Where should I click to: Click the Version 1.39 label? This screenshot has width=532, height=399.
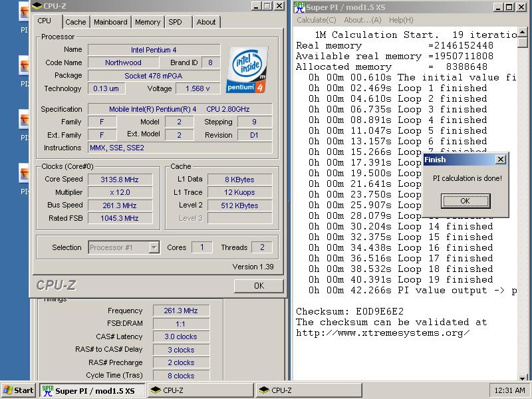click(x=253, y=267)
